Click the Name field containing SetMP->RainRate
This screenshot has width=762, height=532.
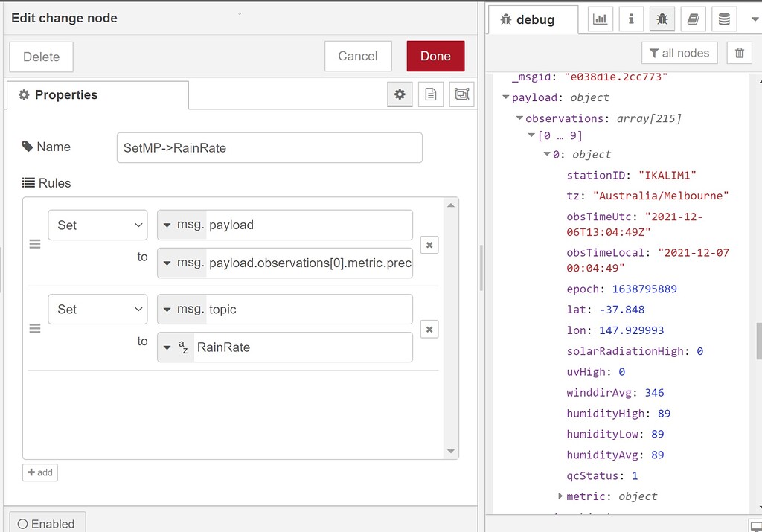click(x=268, y=147)
